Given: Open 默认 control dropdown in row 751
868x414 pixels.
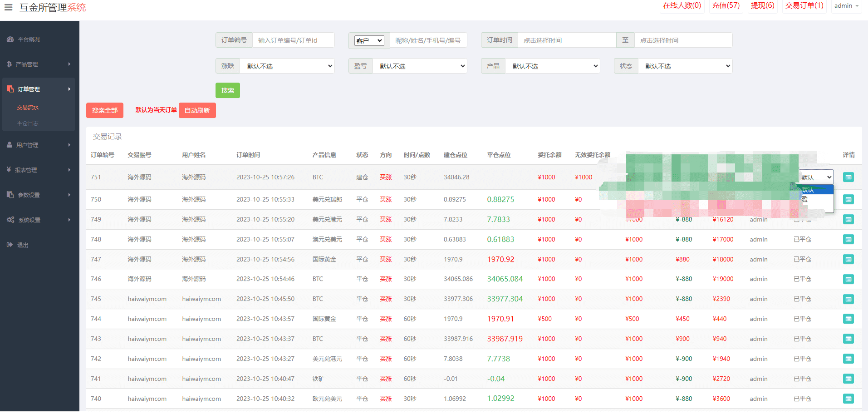Looking at the screenshot, I should (x=816, y=177).
